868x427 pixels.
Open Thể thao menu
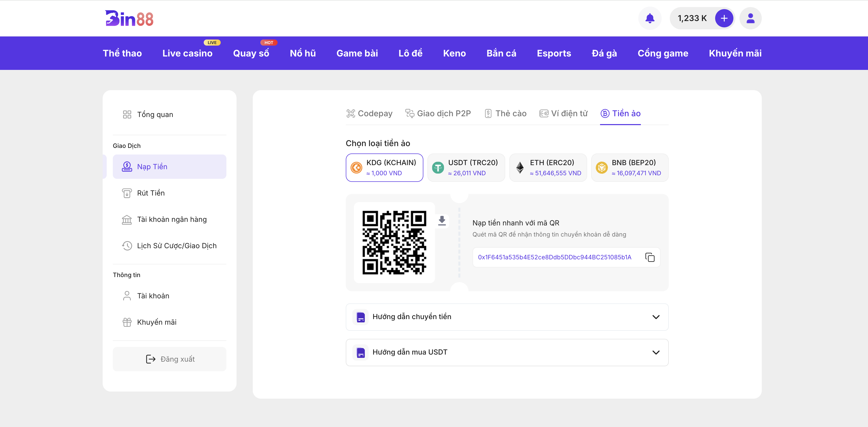tap(122, 53)
